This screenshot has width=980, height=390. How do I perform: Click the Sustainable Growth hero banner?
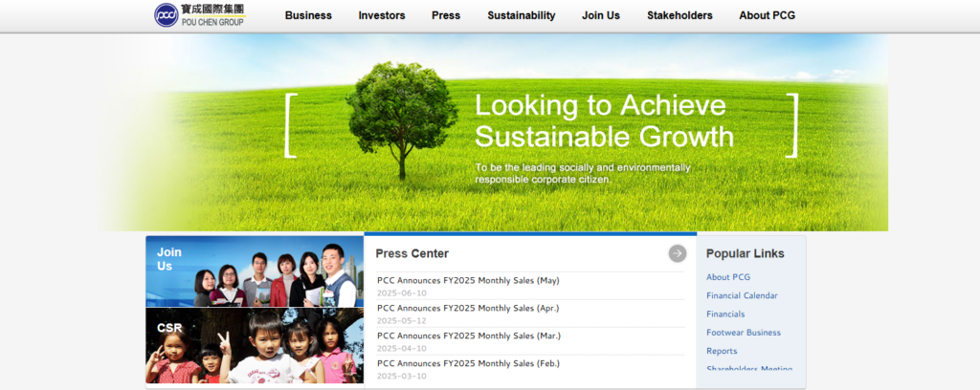pyautogui.click(x=494, y=132)
